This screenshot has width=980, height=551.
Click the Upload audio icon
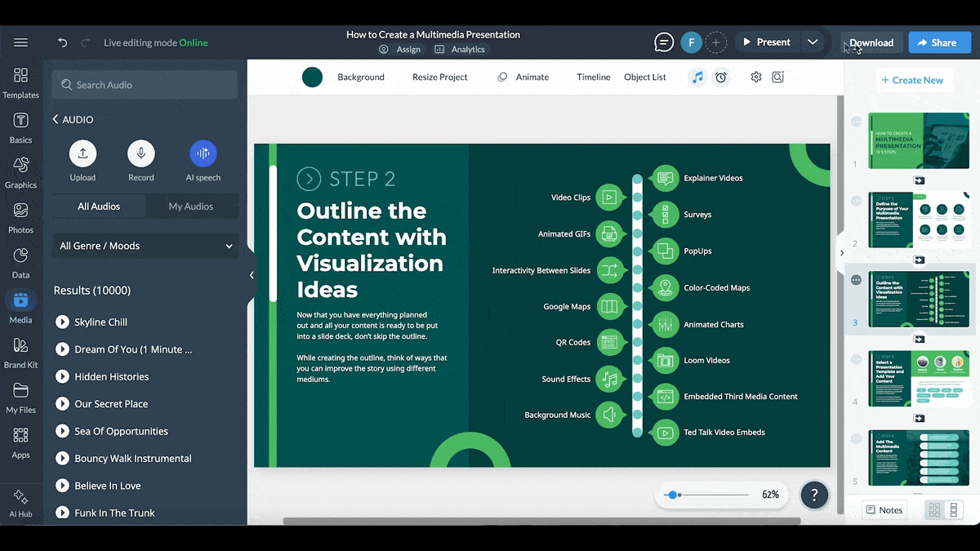(x=82, y=153)
